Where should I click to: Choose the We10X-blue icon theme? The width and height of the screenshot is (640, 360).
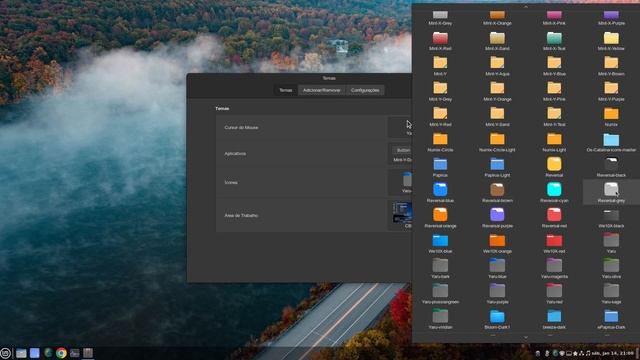[x=440, y=244]
